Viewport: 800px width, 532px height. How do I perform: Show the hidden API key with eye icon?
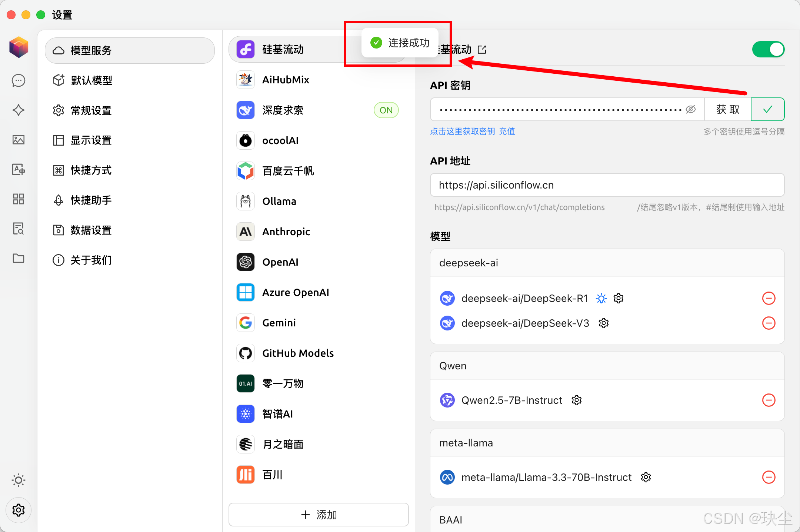tap(690, 109)
